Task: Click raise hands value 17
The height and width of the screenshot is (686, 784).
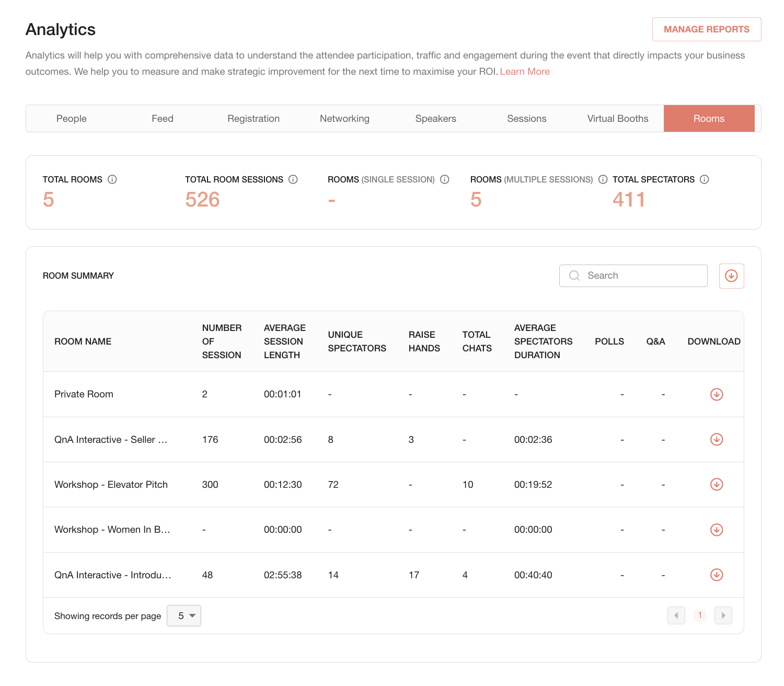Action: coord(414,575)
